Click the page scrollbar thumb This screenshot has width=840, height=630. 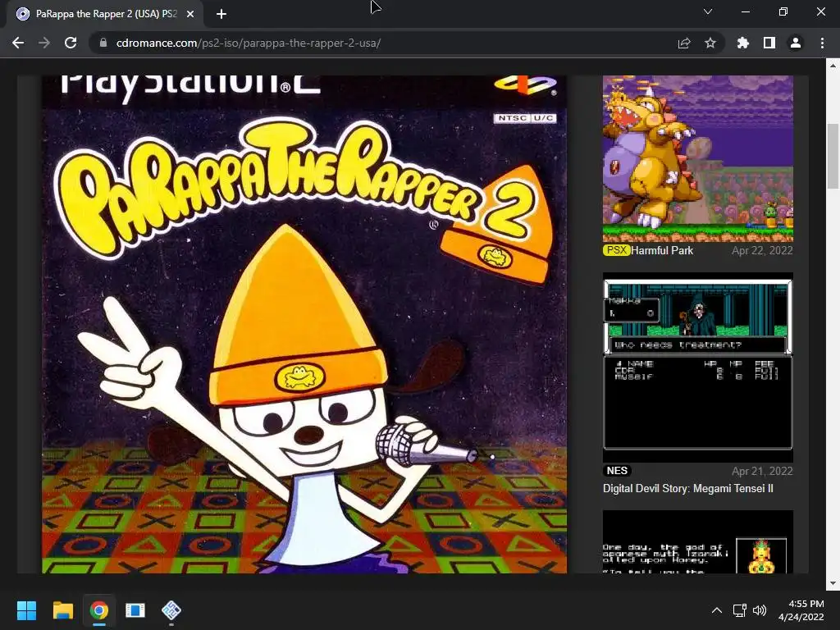click(833, 156)
